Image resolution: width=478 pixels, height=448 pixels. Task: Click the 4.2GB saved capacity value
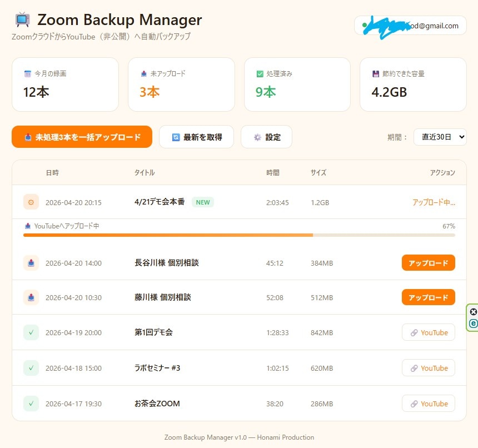coord(389,92)
